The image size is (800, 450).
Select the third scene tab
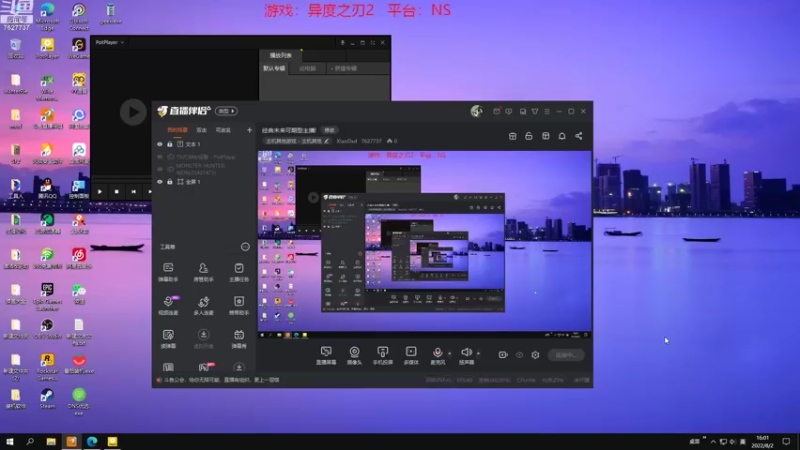223,130
